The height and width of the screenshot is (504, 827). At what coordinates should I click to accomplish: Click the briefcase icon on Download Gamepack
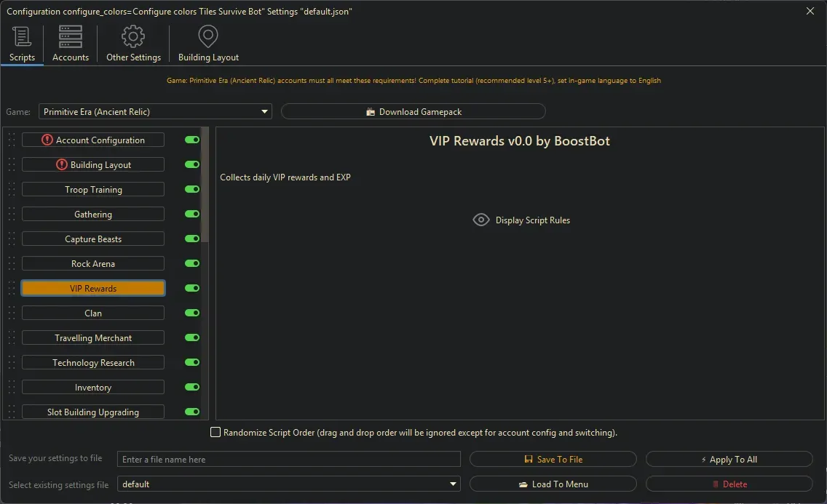click(371, 111)
